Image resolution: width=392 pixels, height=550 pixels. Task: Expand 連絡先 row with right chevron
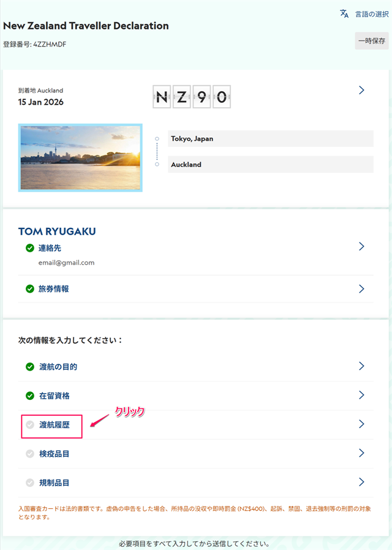(361, 246)
